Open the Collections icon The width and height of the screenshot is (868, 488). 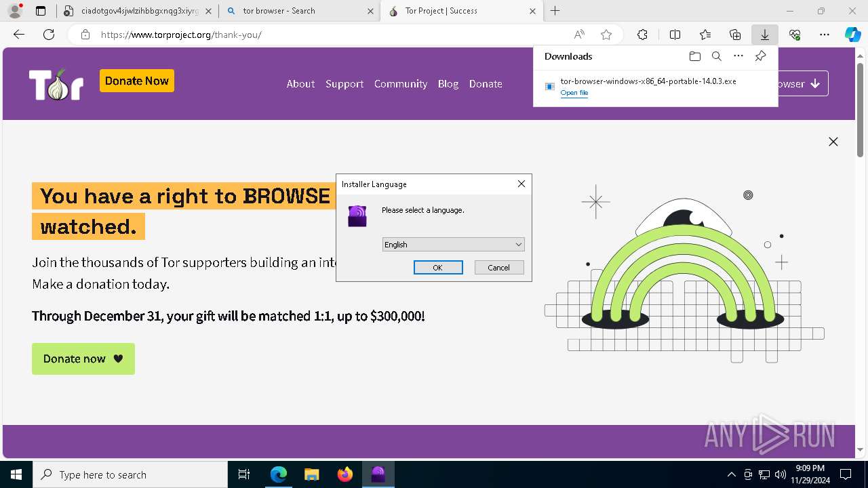tap(735, 35)
